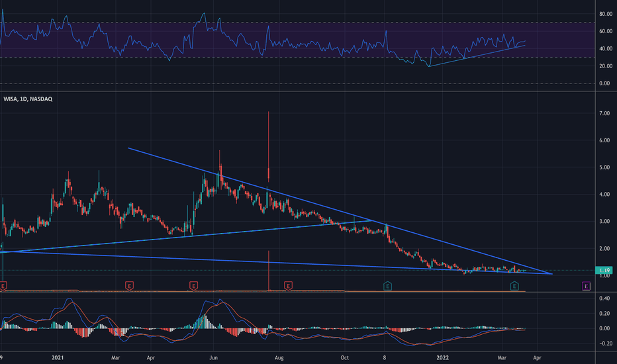Click the 20.00 RSI axis value
Screen dimensions: 617x364
pyautogui.click(x=606, y=66)
